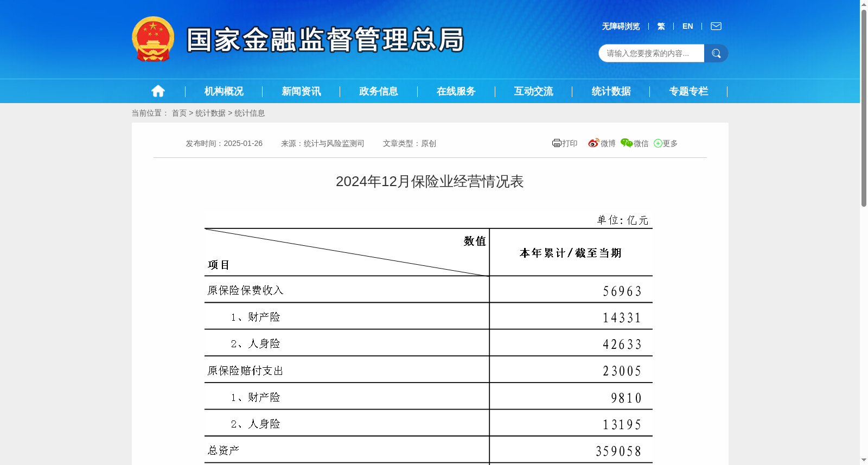Click the value 42633 in the table
This screenshot has width=868, height=465.
[x=622, y=345]
